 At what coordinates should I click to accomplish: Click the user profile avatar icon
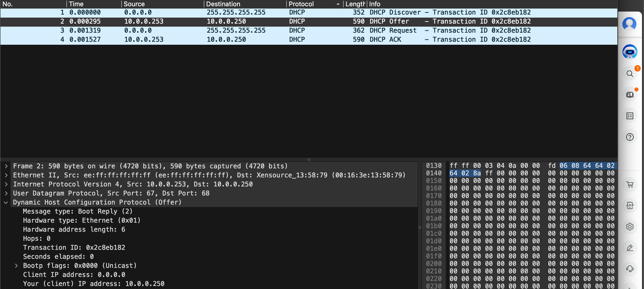[x=629, y=24]
